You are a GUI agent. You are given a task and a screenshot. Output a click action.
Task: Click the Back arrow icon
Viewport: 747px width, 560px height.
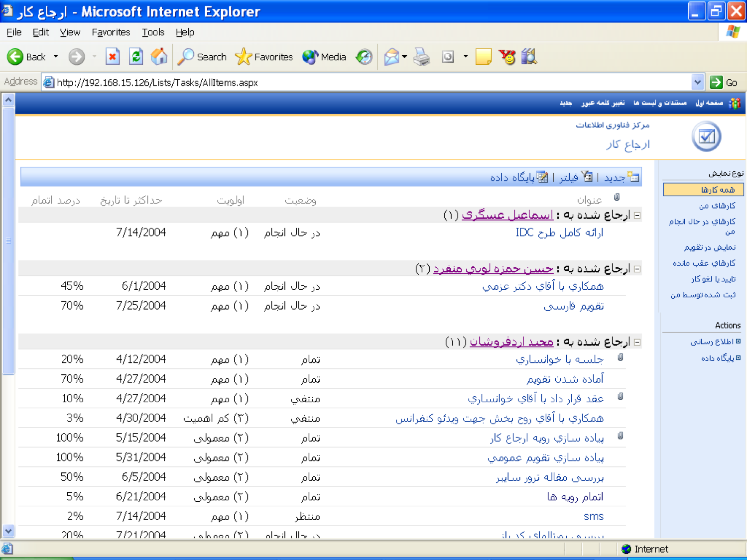click(x=15, y=57)
